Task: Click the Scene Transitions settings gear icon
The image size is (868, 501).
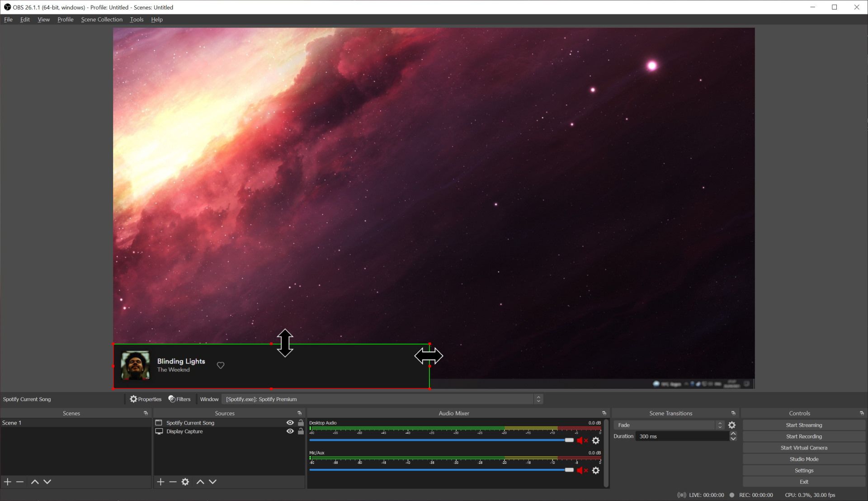Action: [732, 424]
